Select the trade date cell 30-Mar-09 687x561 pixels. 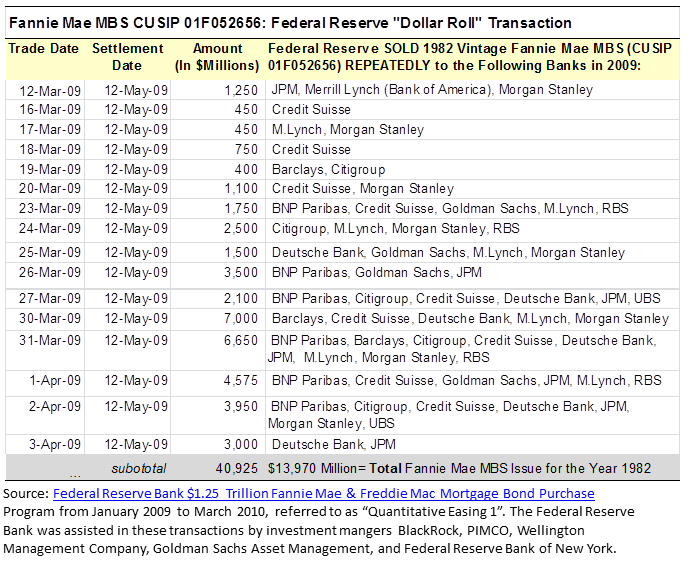click(x=50, y=318)
